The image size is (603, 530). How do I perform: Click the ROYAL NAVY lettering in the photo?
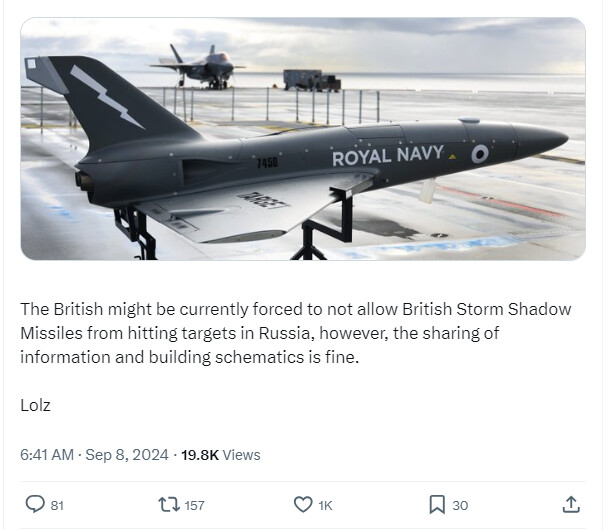pos(388,156)
